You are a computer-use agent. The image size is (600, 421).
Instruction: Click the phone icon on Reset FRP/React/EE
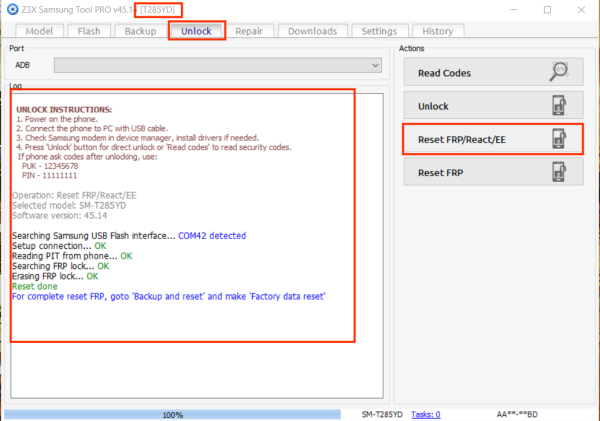(559, 139)
